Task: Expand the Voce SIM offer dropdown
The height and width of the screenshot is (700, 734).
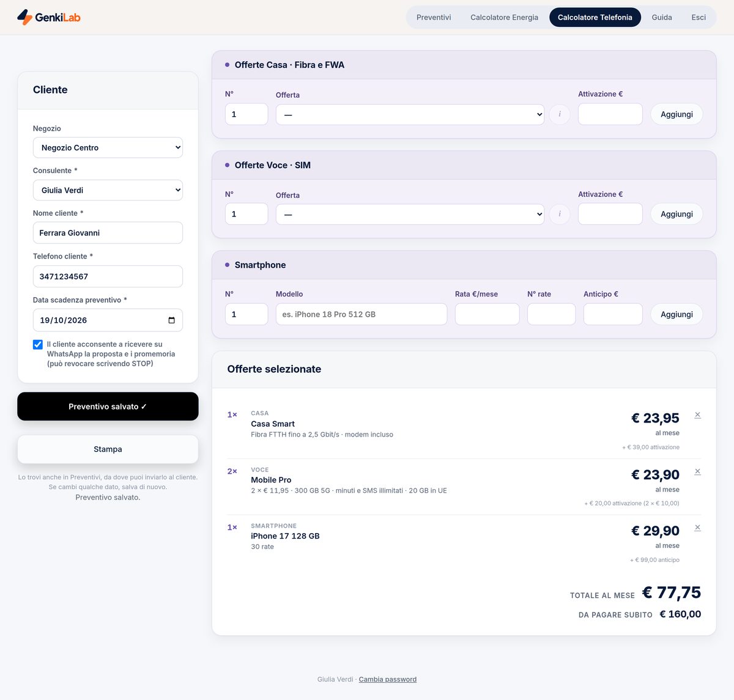Action: (410, 214)
